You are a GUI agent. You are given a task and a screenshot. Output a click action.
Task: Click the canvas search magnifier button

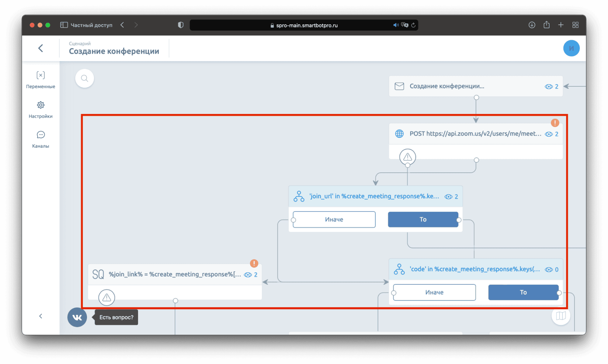pos(85,78)
